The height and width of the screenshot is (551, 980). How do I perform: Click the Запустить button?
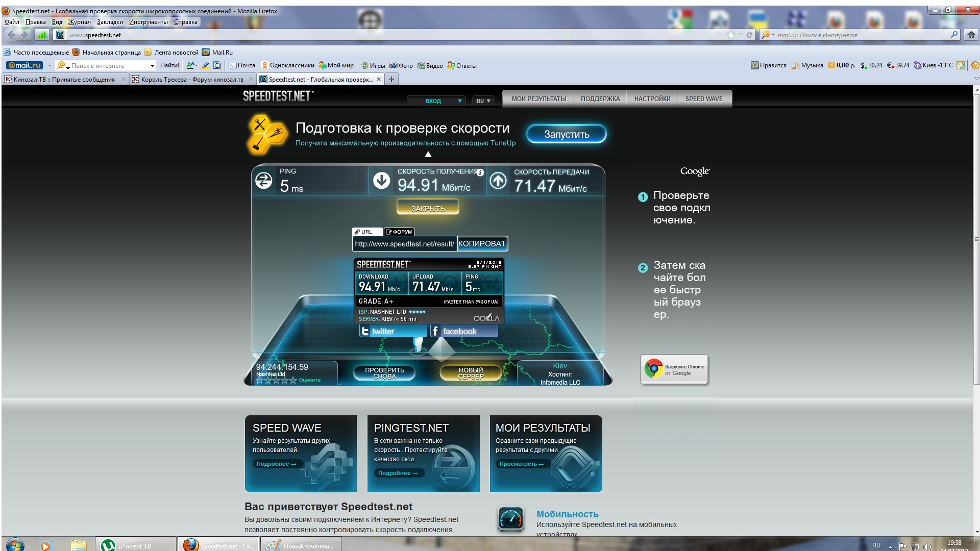[x=567, y=134]
